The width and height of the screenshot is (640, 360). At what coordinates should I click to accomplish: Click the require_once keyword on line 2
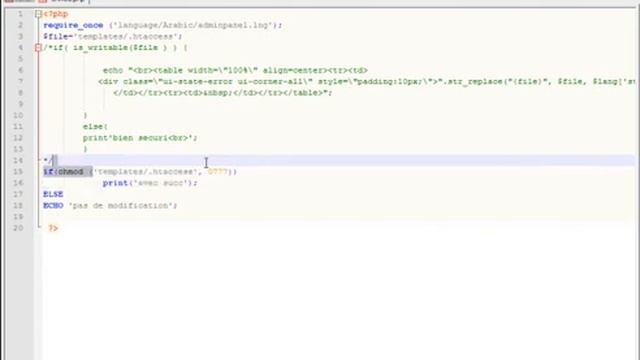[x=73, y=25]
